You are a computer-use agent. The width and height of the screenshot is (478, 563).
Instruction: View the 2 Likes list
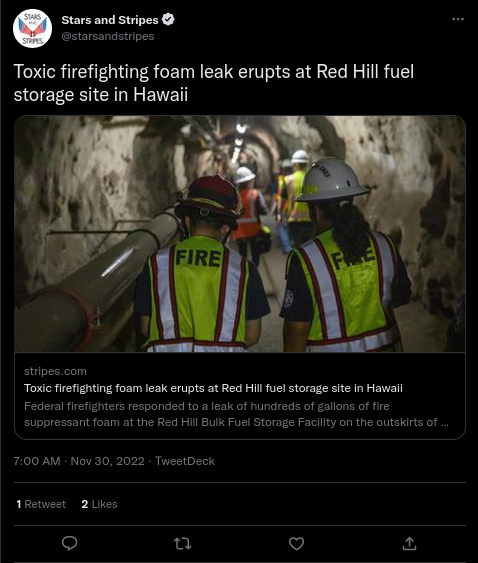point(99,504)
